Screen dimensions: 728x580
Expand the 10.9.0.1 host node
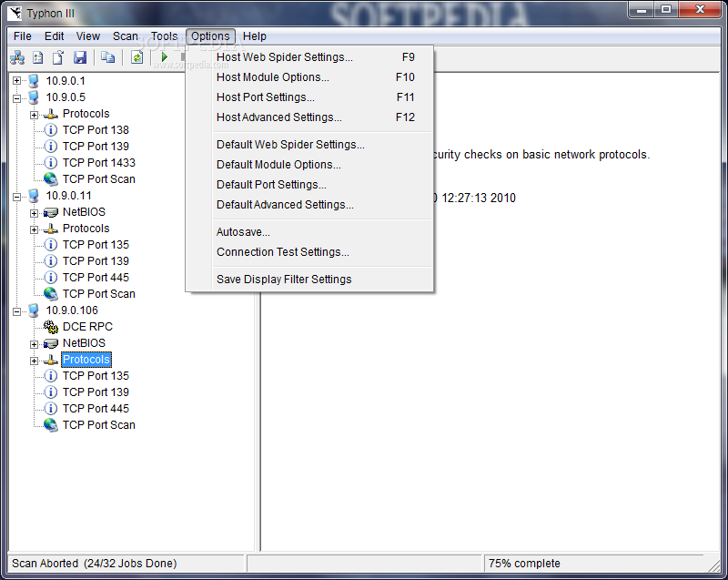(16, 81)
